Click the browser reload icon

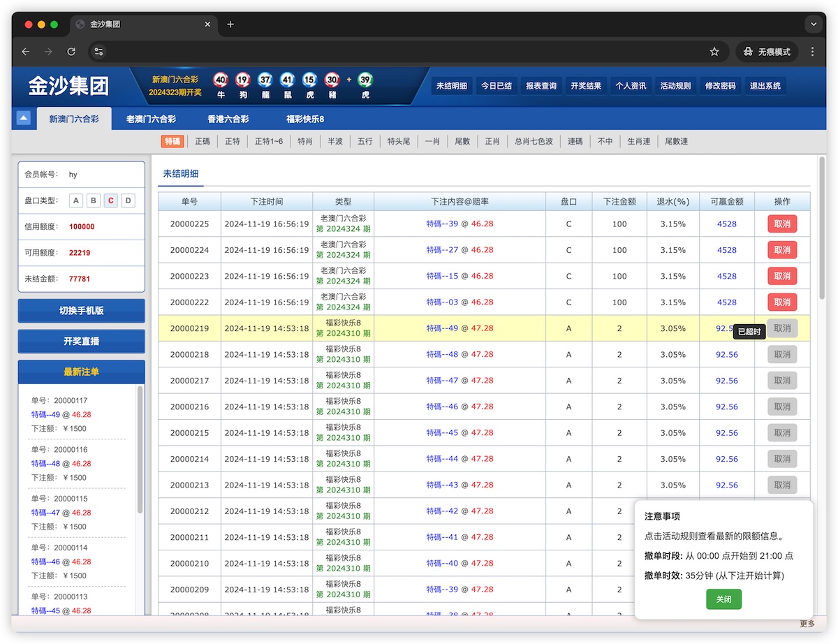71,52
